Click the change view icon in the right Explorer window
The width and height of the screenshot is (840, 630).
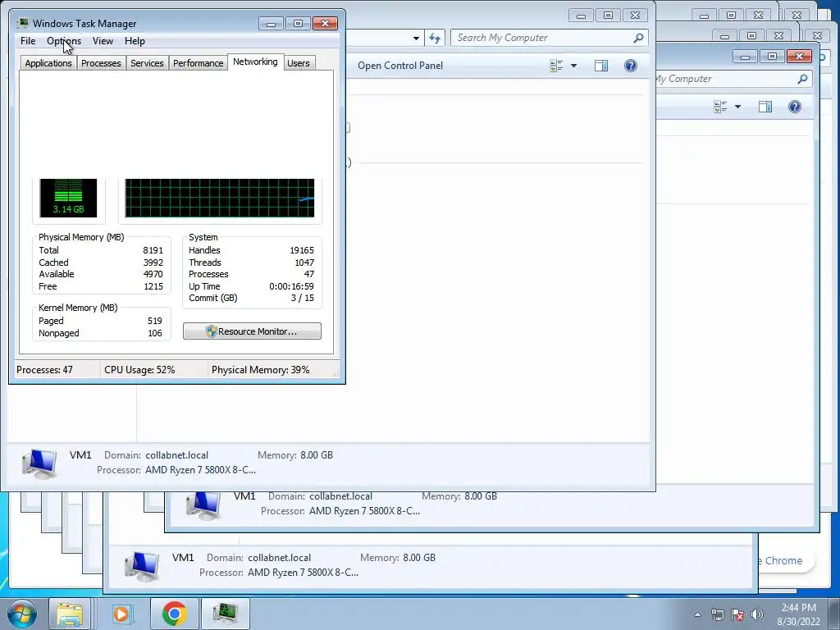coord(720,107)
